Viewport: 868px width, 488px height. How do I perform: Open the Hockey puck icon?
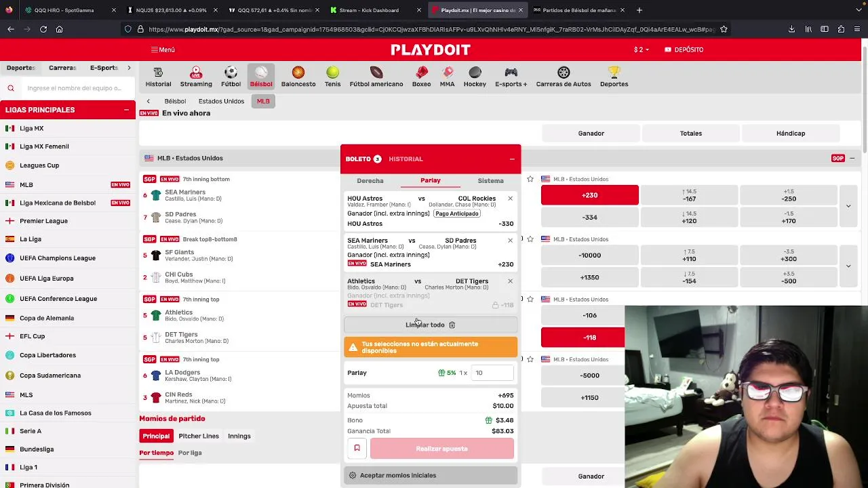[x=475, y=73]
